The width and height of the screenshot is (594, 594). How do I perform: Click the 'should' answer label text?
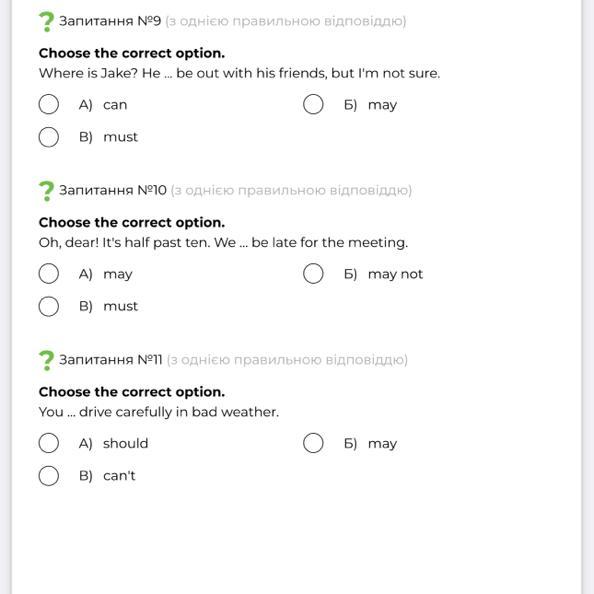tap(125, 443)
